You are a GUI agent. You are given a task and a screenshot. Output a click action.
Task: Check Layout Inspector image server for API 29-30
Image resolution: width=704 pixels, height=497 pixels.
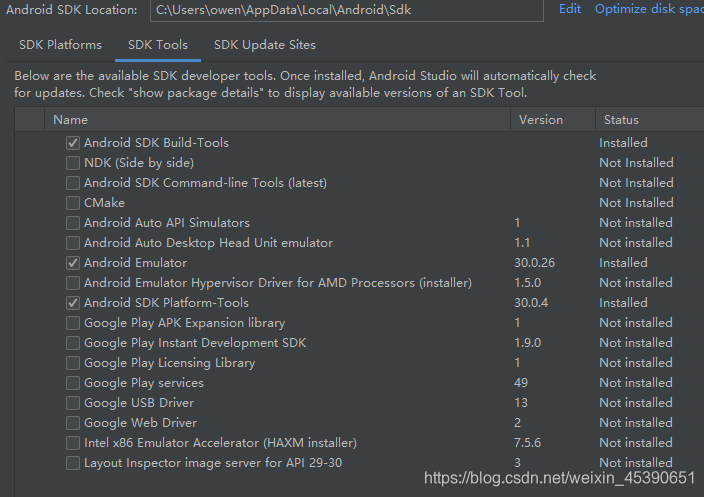coord(73,463)
